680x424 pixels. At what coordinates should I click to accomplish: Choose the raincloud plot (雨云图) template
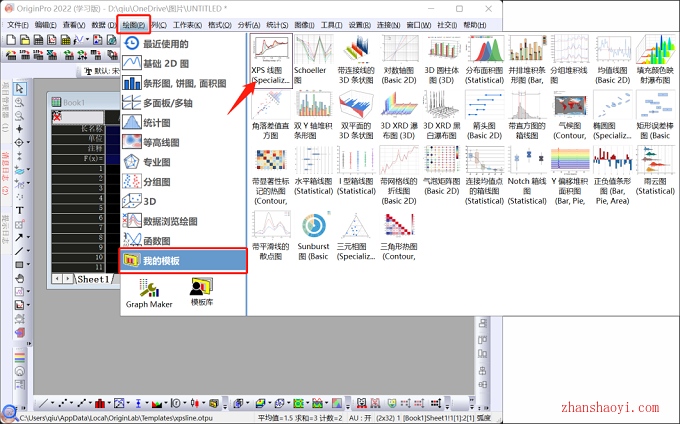pos(655,170)
